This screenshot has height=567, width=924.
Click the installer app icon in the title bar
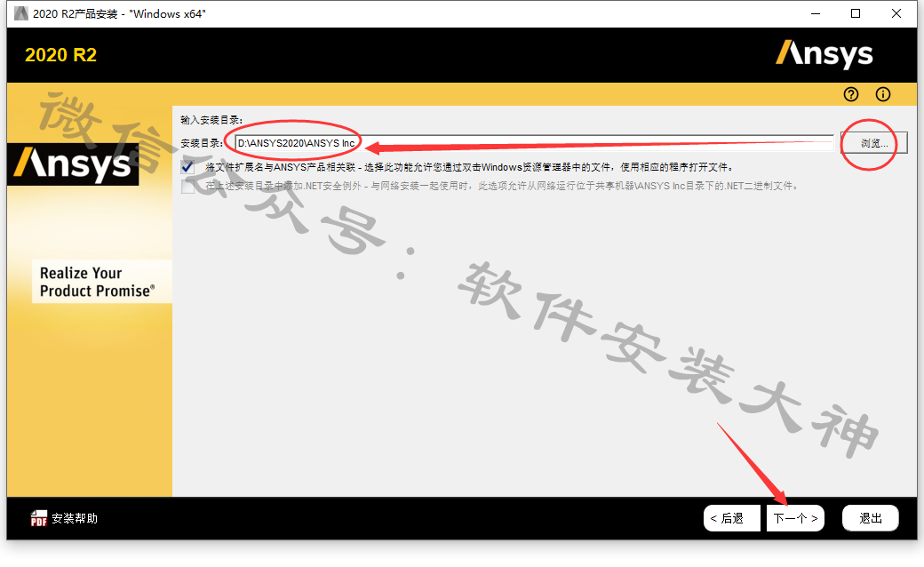tap(21, 13)
